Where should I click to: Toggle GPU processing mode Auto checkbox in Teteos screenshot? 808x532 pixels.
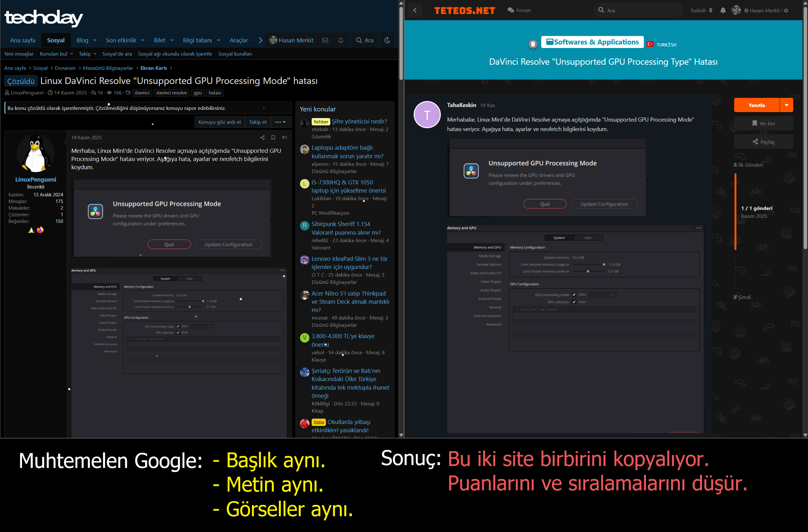click(x=574, y=295)
